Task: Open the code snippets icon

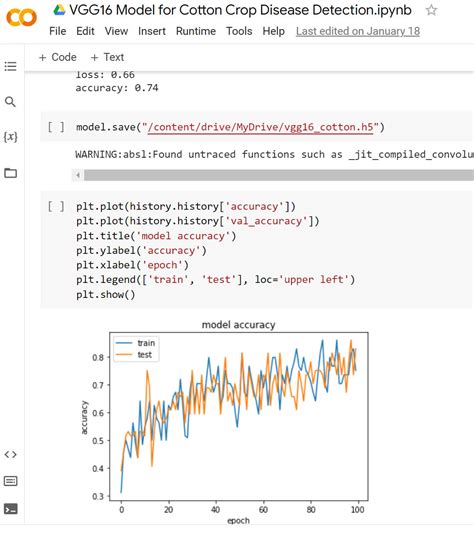Action: point(10,454)
